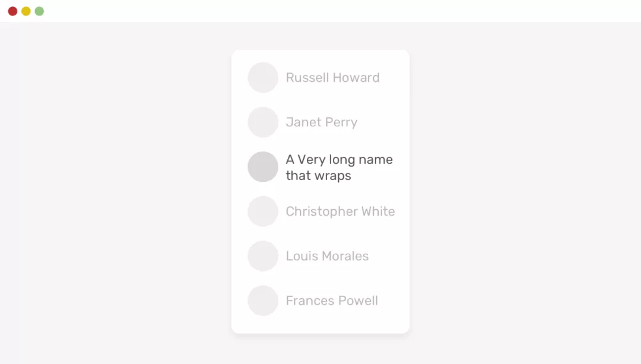This screenshot has width=641, height=364.
Task: Click the surname "Howard" in the first contact
Action: 356,78
